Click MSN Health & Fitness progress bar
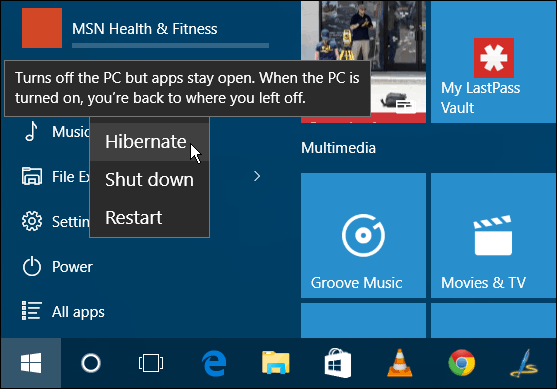 171,45
